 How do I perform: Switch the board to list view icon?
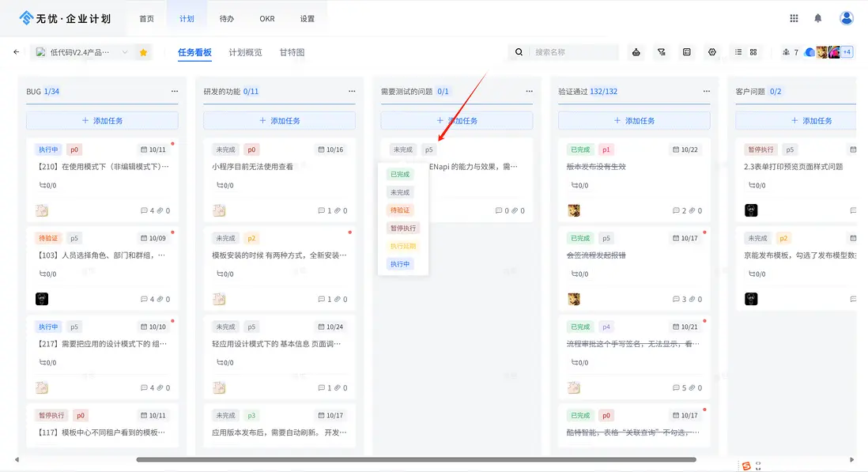(x=739, y=52)
